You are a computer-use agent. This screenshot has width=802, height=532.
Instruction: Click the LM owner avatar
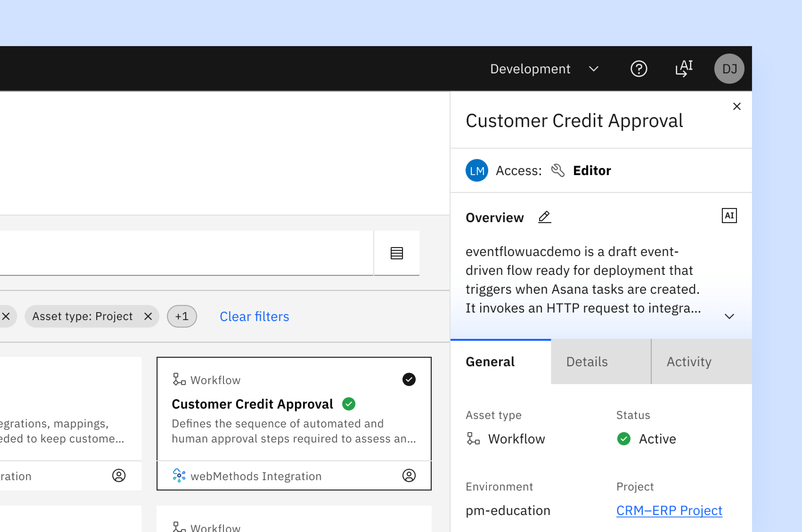(x=477, y=170)
